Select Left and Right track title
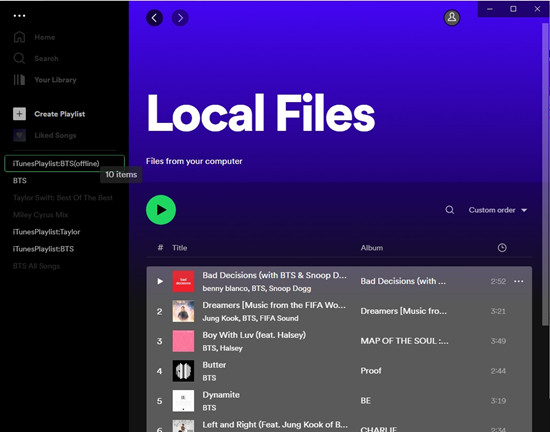 (x=275, y=425)
